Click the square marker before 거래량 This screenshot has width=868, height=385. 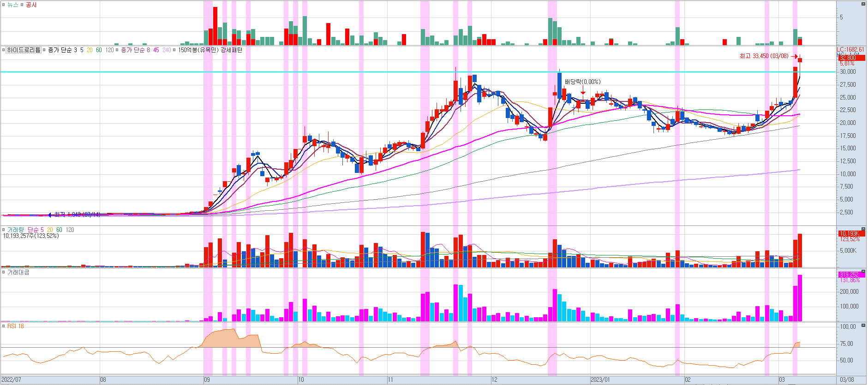4,230
